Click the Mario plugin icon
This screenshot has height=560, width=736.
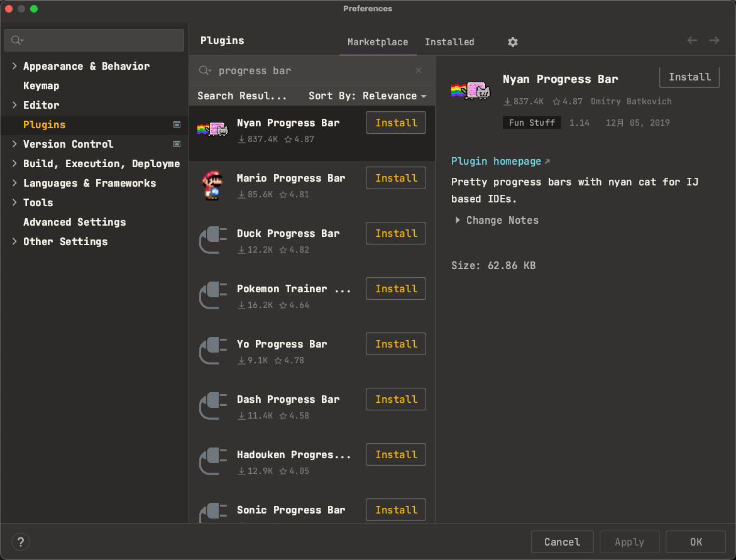[x=212, y=185]
